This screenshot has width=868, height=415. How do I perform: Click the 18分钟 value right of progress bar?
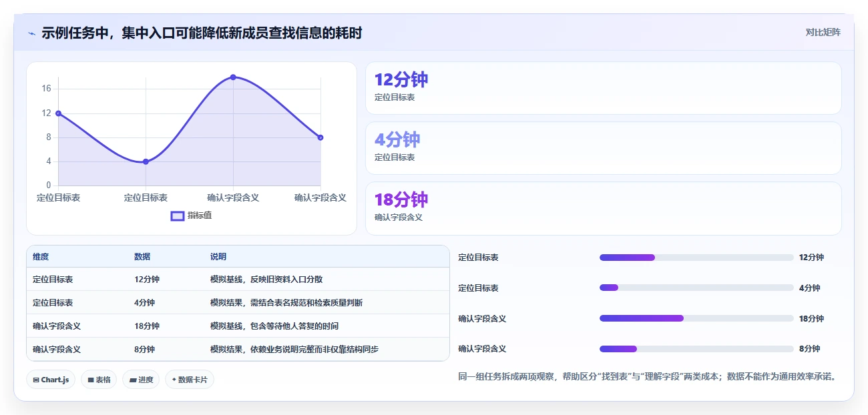point(811,319)
